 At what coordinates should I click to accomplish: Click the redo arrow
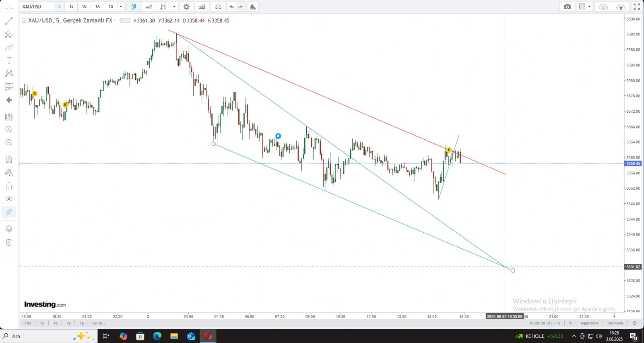[x=241, y=6]
